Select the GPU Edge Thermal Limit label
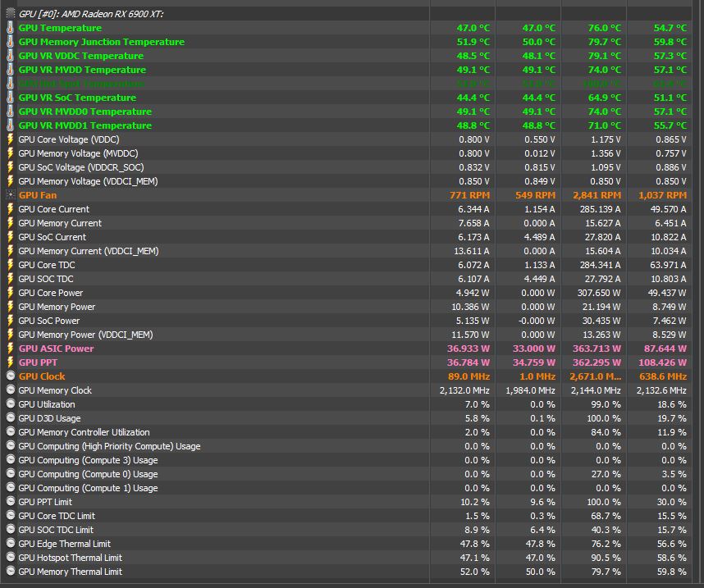This screenshot has width=704, height=588. point(64,544)
